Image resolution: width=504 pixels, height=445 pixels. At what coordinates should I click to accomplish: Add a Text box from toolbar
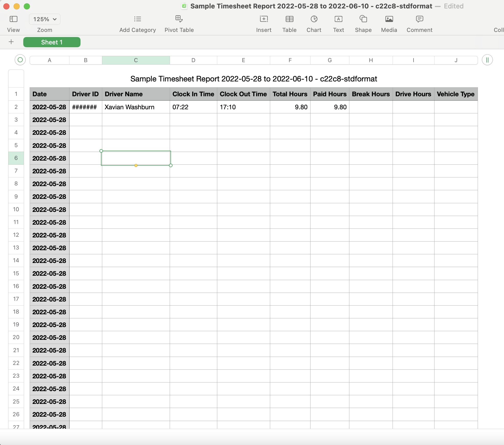coord(338,19)
